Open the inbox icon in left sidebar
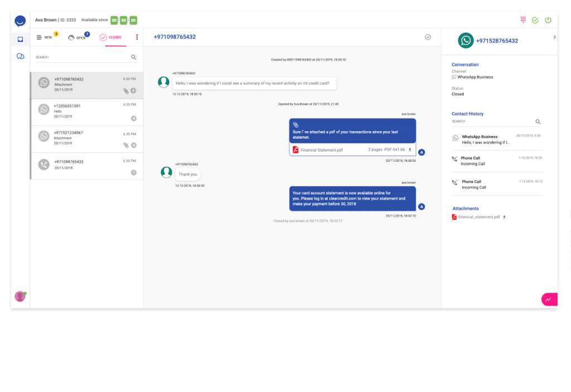Viewport: 571px width, 392px height. [x=21, y=40]
